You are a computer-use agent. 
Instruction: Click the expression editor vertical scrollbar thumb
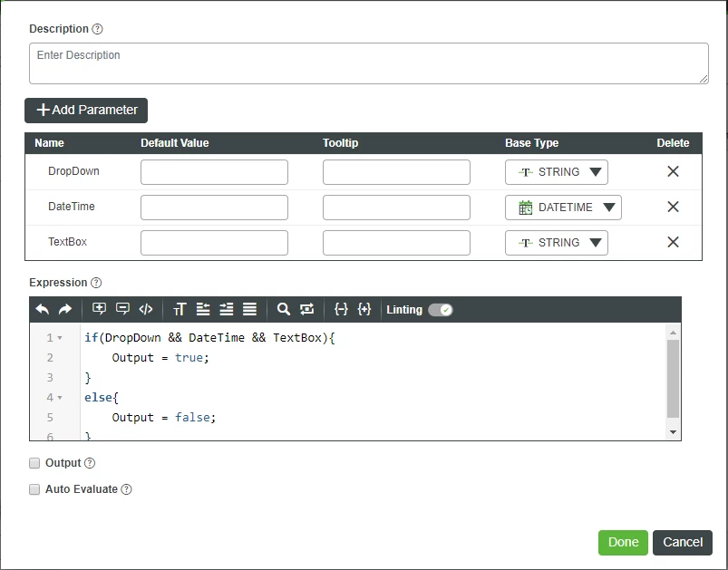click(x=674, y=379)
